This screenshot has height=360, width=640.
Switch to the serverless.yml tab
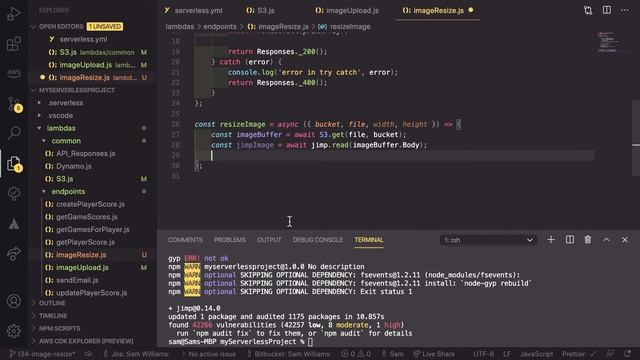[193, 11]
